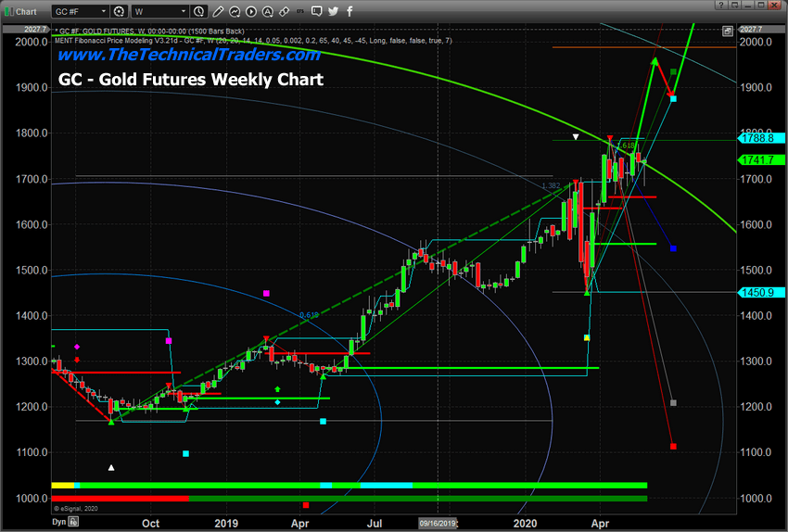788x532 pixels.
Task: Open help question-mark button
Action: (721, 5)
